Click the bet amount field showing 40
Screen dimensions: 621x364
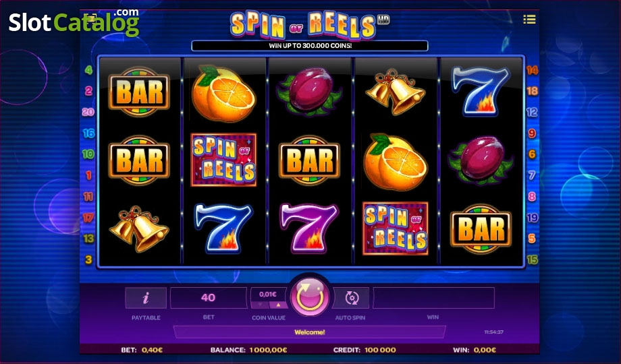[209, 297]
